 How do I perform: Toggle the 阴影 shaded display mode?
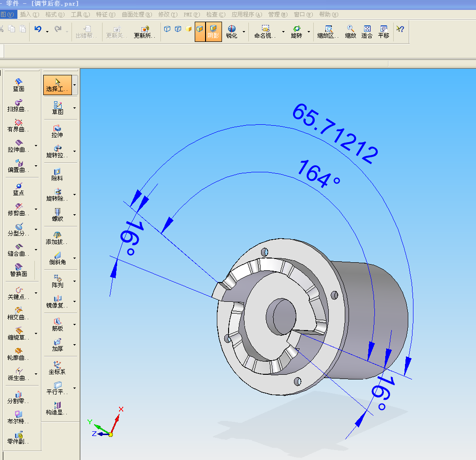[214, 32]
